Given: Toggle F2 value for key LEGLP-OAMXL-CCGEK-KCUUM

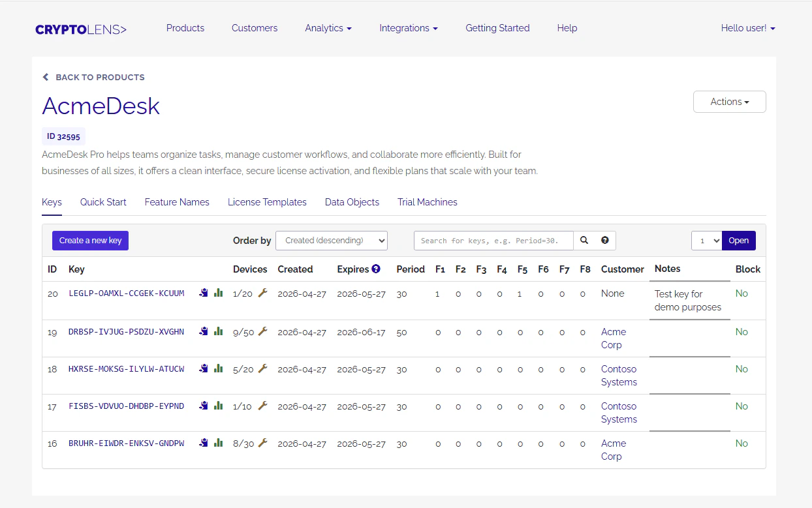Looking at the screenshot, I should click(x=458, y=294).
